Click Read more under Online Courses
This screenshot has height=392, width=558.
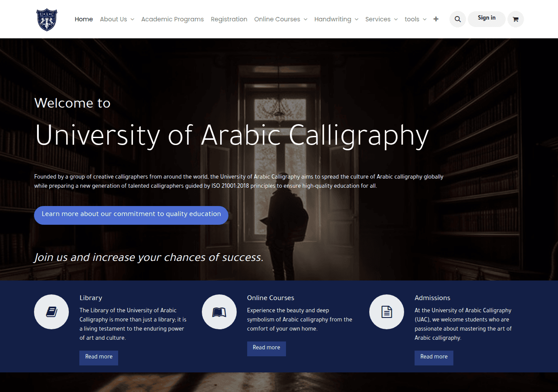click(266, 348)
